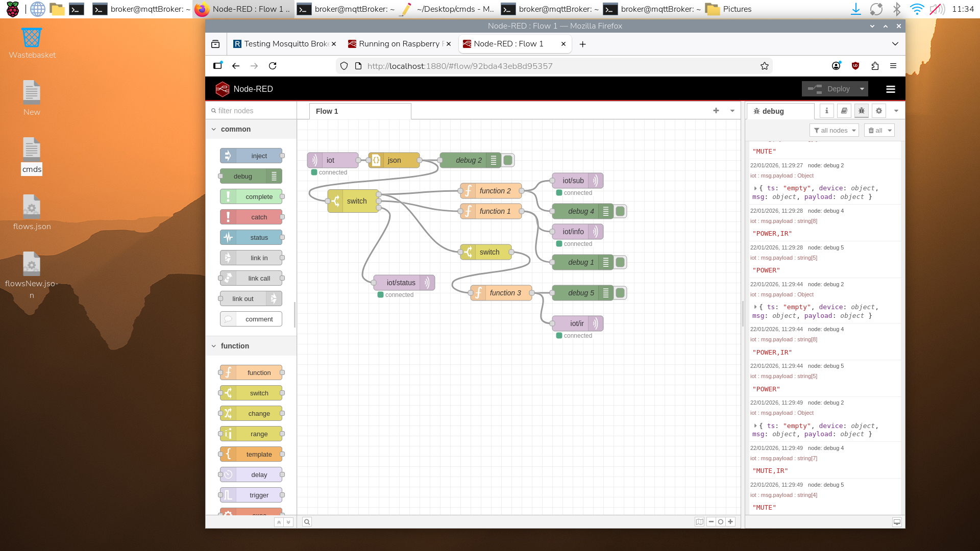Toggle the debug 1 node output button
The image size is (980, 551).
[x=620, y=262]
